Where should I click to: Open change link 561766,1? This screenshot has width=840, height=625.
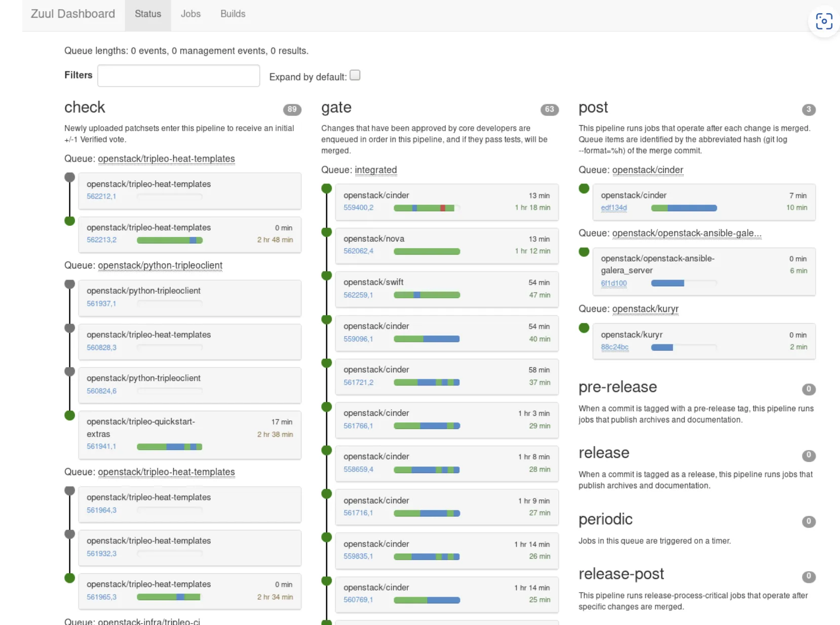[x=358, y=426]
